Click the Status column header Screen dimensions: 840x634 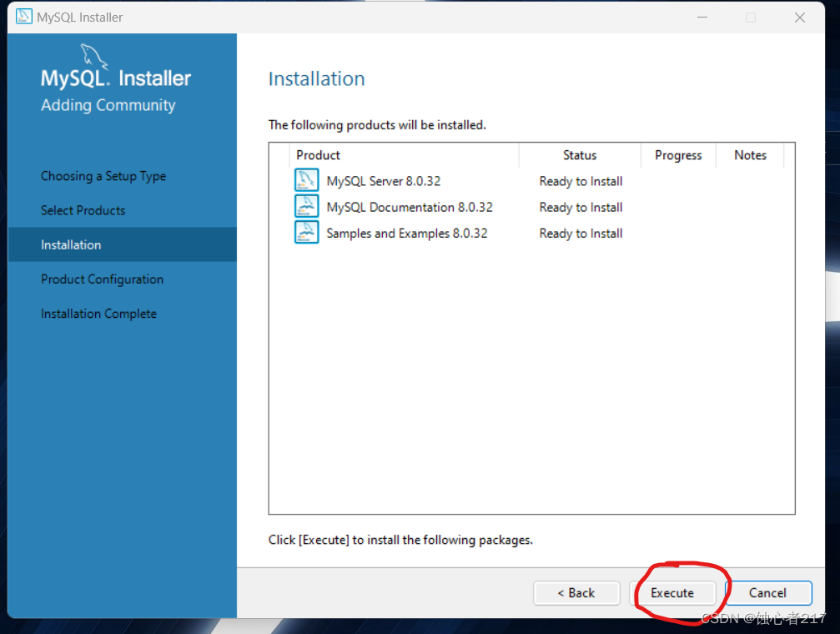(x=580, y=155)
